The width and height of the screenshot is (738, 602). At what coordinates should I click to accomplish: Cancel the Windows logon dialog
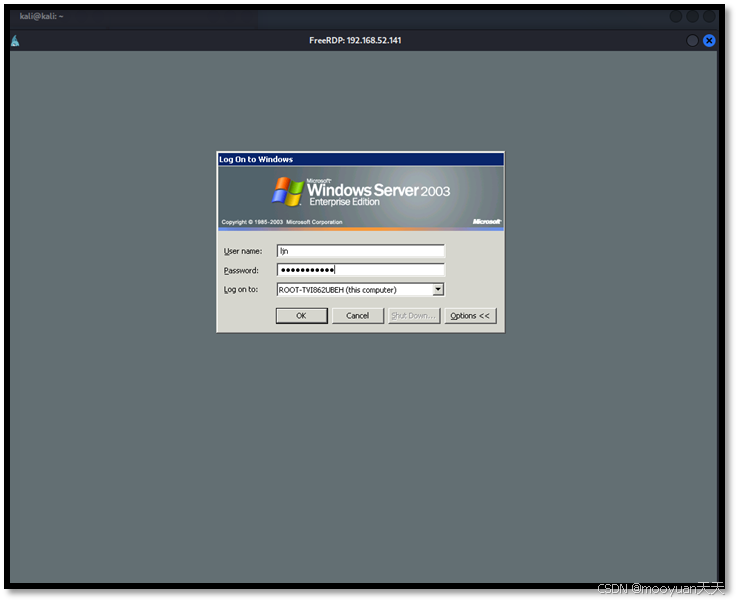358,316
